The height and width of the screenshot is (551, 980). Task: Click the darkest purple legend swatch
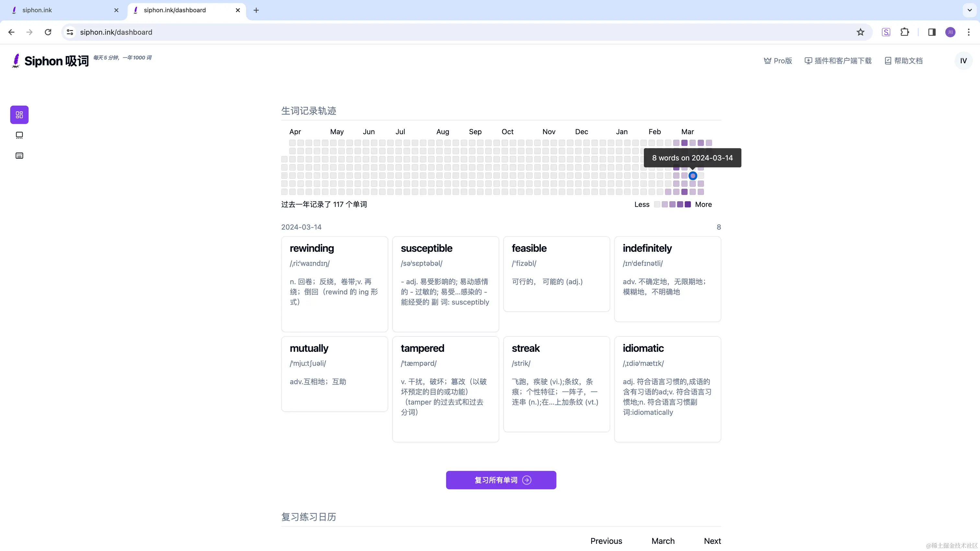(x=688, y=205)
